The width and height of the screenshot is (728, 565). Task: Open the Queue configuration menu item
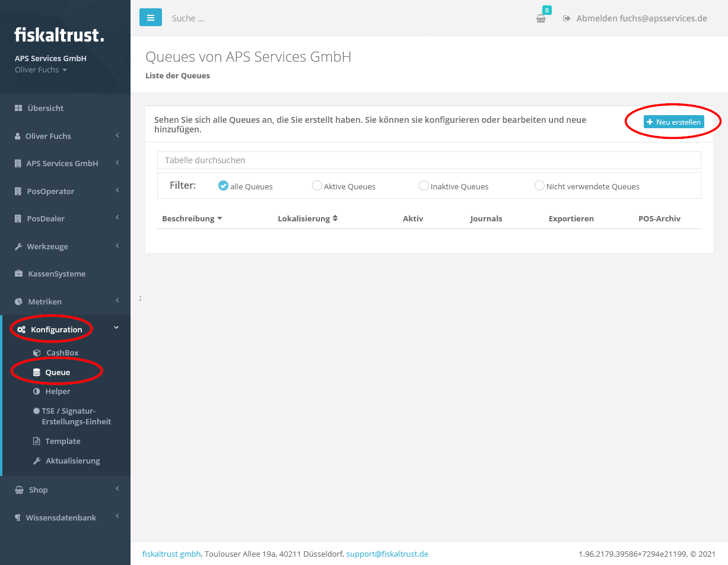[x=58, y=372]
